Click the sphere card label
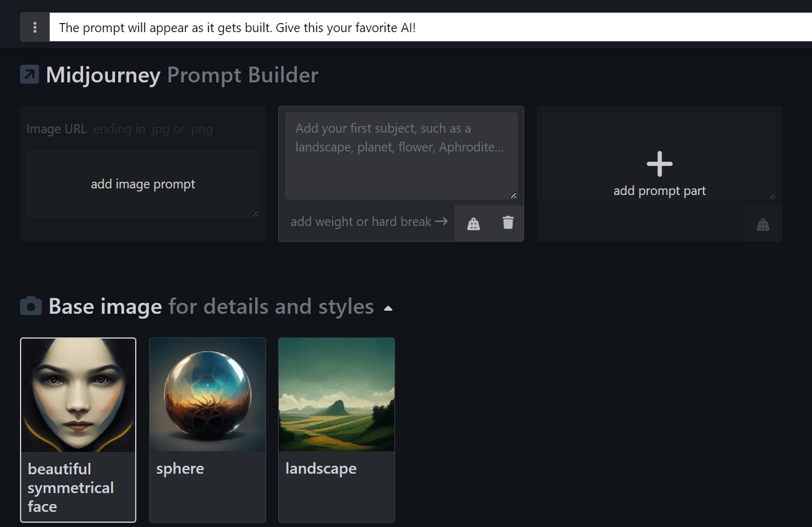The image size is (812, 527). [x=180, y=469]
